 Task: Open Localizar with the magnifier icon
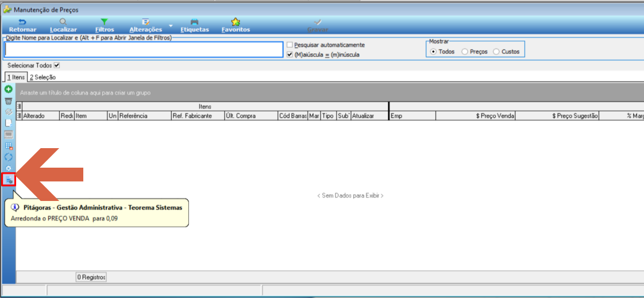tap(63, 25)
